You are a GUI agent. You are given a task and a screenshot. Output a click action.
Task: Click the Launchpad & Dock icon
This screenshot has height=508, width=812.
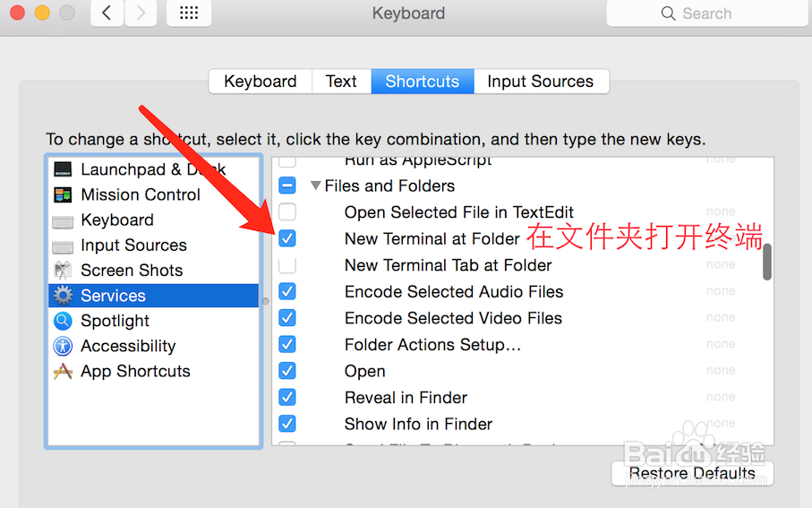63,169
